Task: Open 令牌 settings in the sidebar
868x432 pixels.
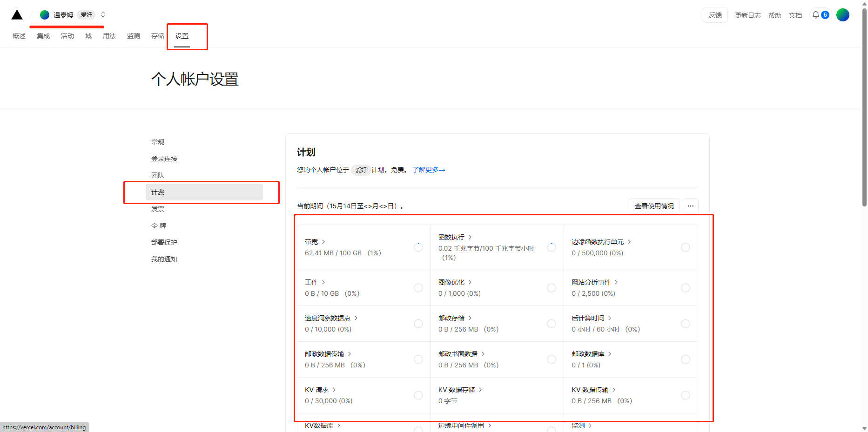Action: point(158,225)
